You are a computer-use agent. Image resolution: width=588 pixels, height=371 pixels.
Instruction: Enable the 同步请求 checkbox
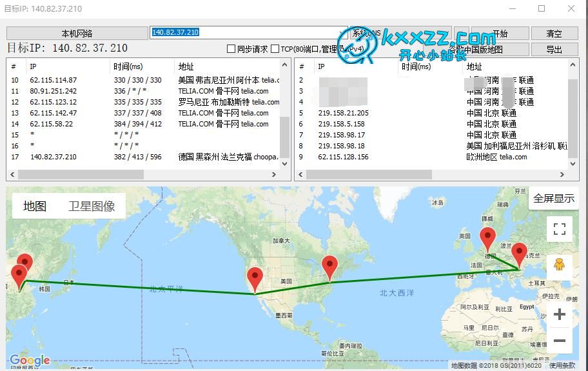(x=231, y=49)
